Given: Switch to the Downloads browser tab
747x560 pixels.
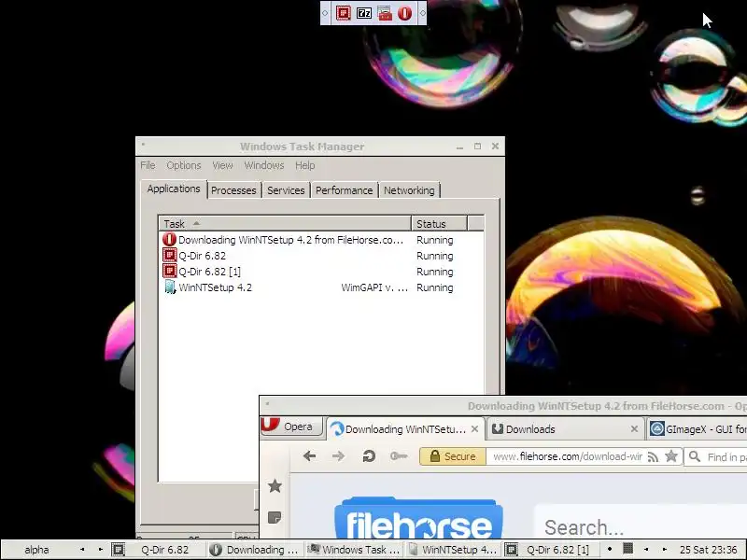Looking at the screenshot, I should coord(565,429).
